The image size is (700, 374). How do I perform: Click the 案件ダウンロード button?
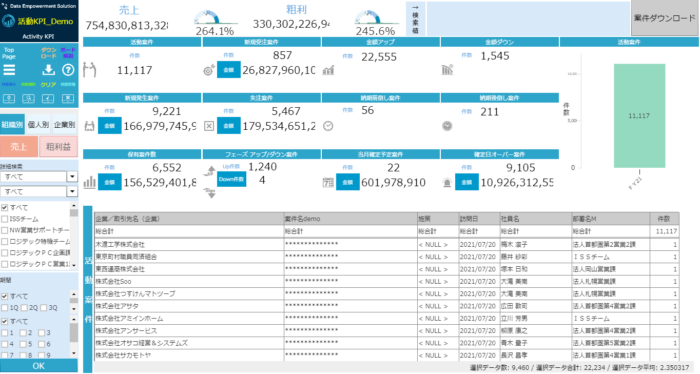[665, 18]
